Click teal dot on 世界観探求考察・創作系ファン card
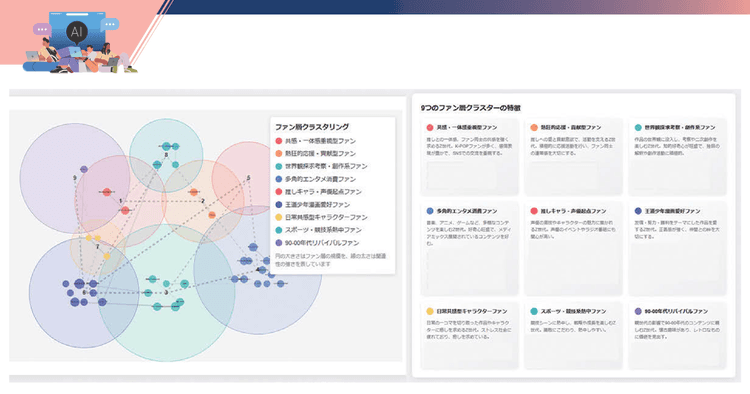The width and height of the screenshot is (750, 394). 638,128
